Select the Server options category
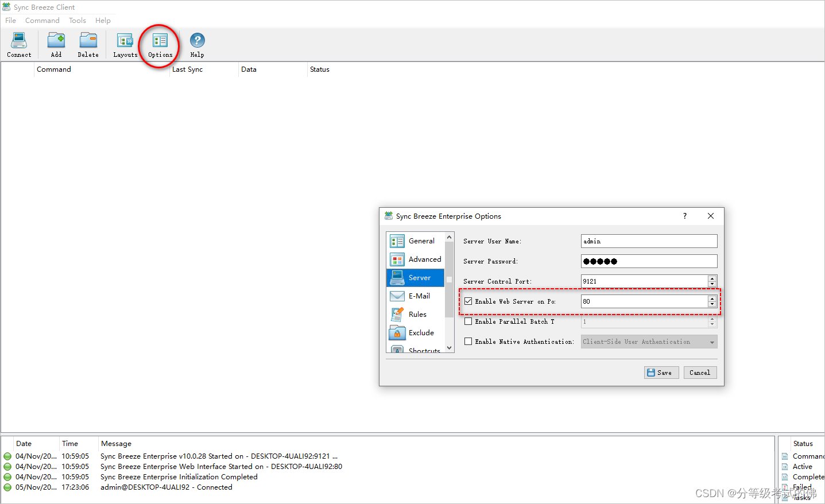 click(x=415, y=278)
